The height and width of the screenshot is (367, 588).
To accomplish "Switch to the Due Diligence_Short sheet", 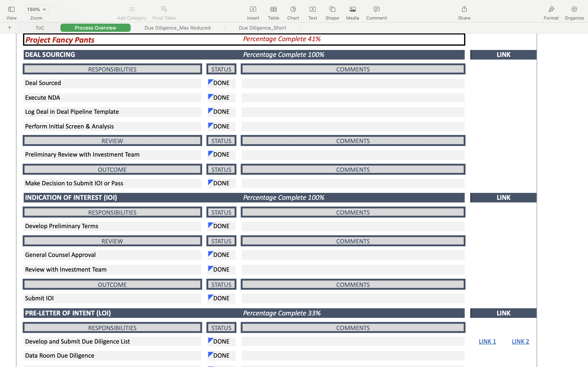I will 262,28.
